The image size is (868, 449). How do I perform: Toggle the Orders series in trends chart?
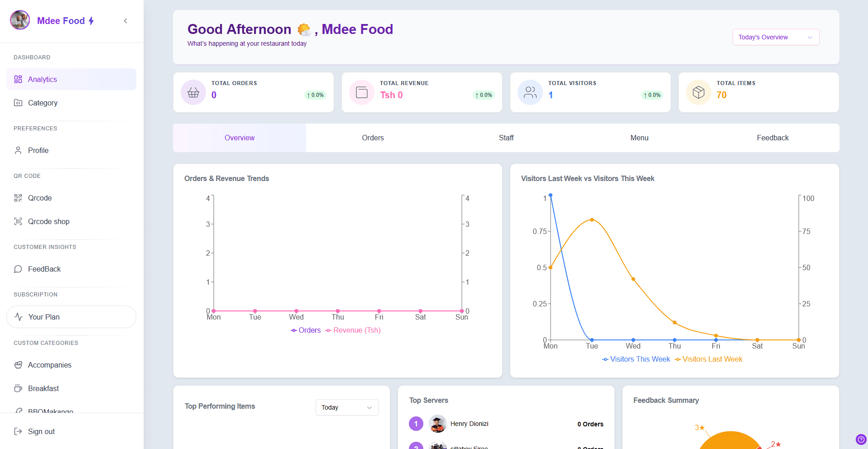click(x=305, y=330)
